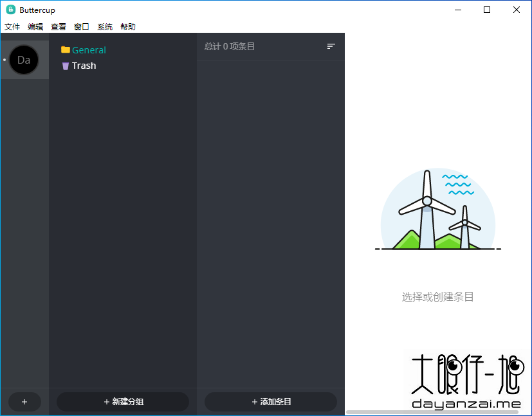The image size is (532, 416).
Task: Open the 文件 menu
Action: coord(12,27)
